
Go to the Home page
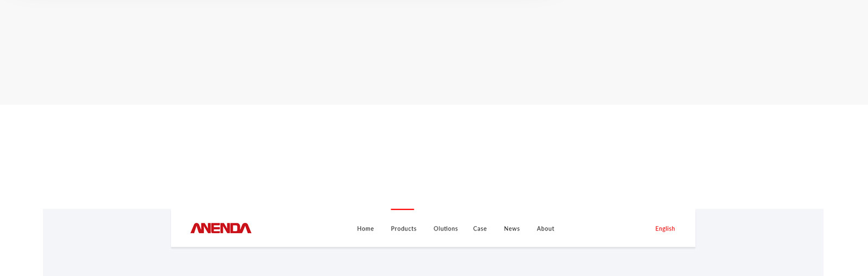point(365,229)
